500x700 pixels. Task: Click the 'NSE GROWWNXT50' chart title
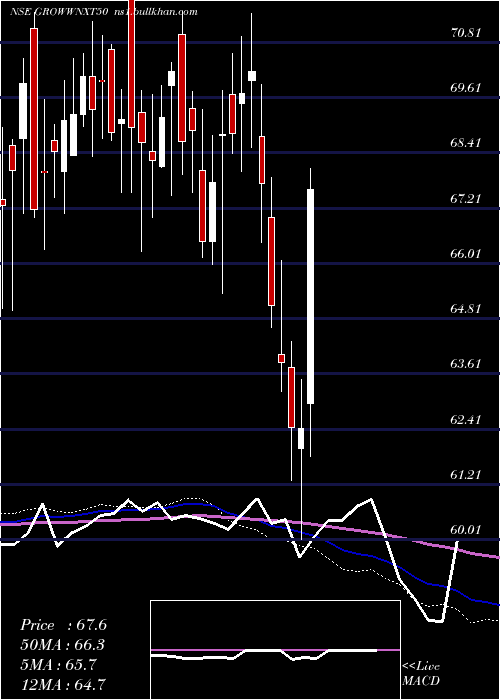coord(58,12)
